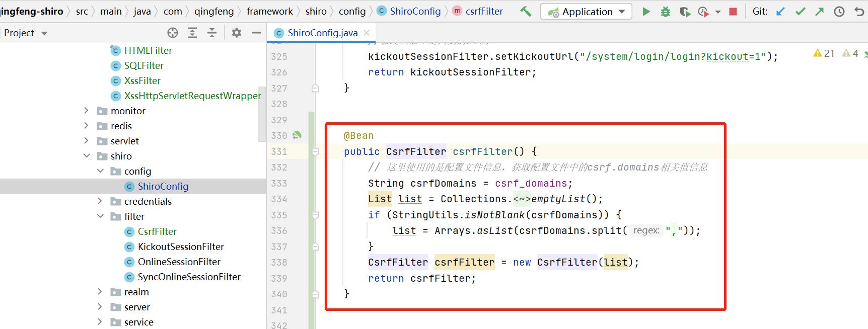The height and width of the screenshot is (329, 868).
Task: Run the Application with the green play icon
Action: 646,12
